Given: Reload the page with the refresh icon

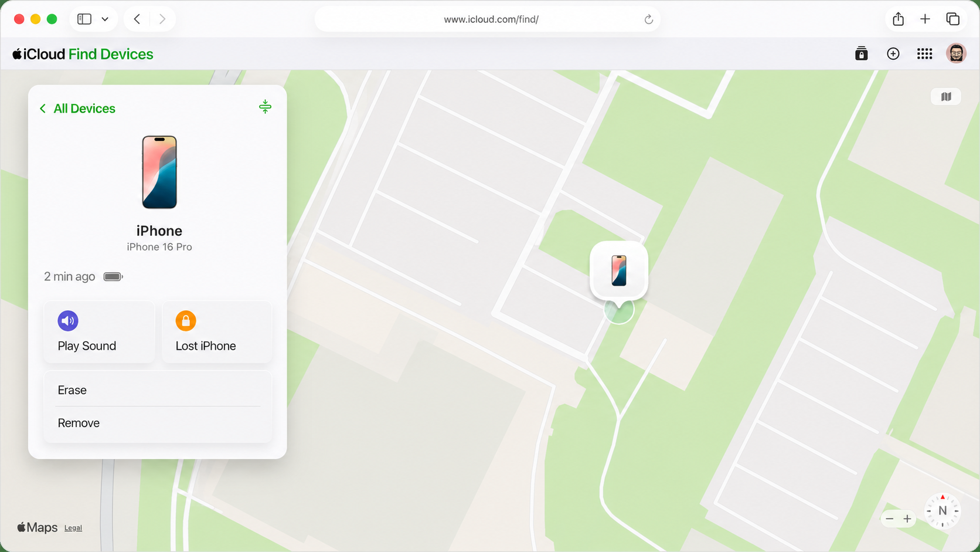Looking at the screenshot, I should click(x=648, y=19).
